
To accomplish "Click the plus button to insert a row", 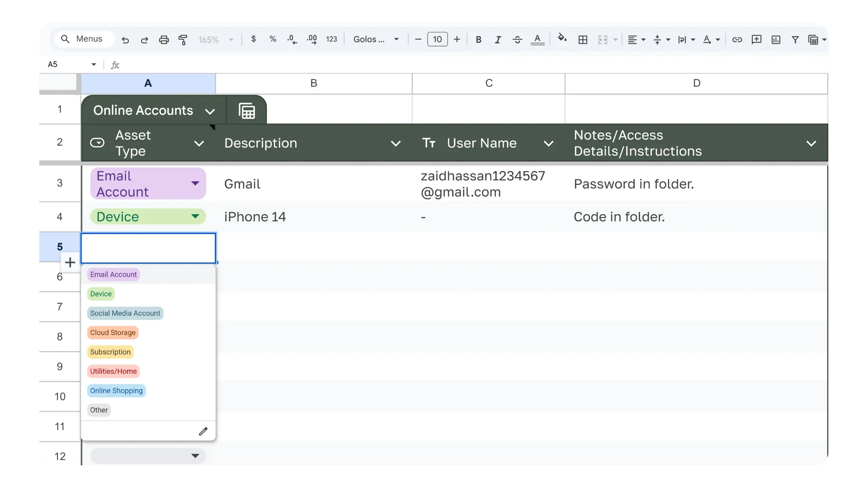I will (x=70, y=262).
